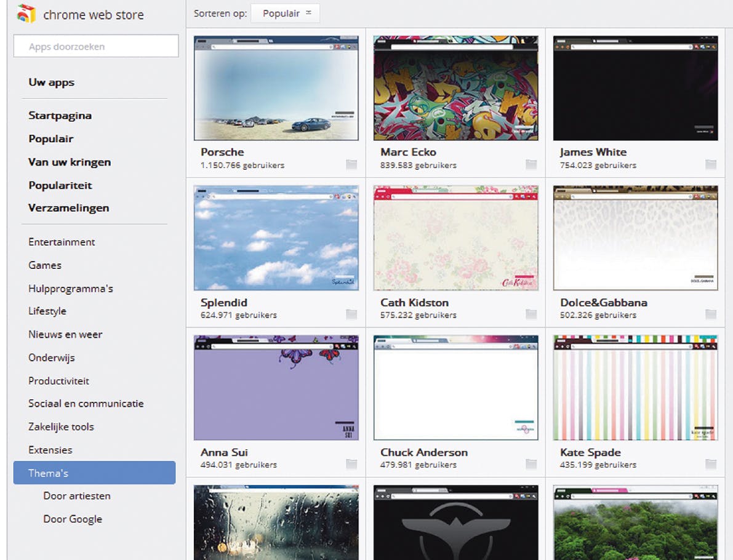Image resolution: width=733 pixels, height=560 pixels.
Task: Open the Cath Kidston floral theme thumbnail
Action: 456,238
